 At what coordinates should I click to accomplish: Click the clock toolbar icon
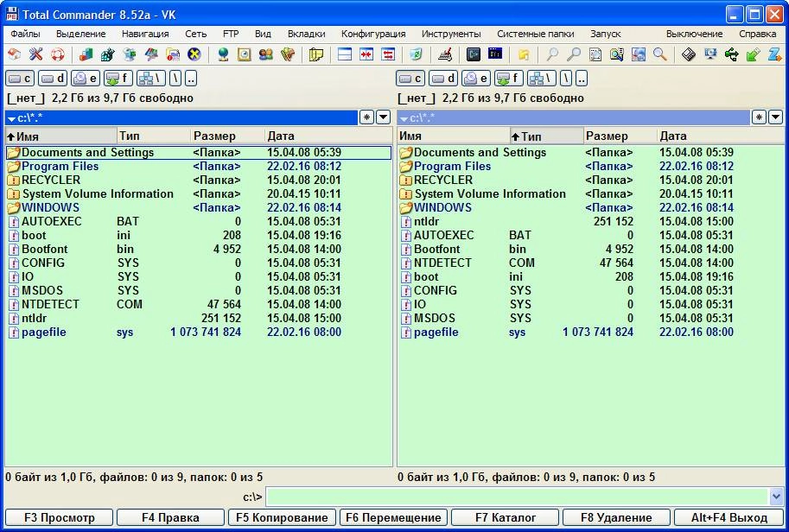tap(244, 54)
